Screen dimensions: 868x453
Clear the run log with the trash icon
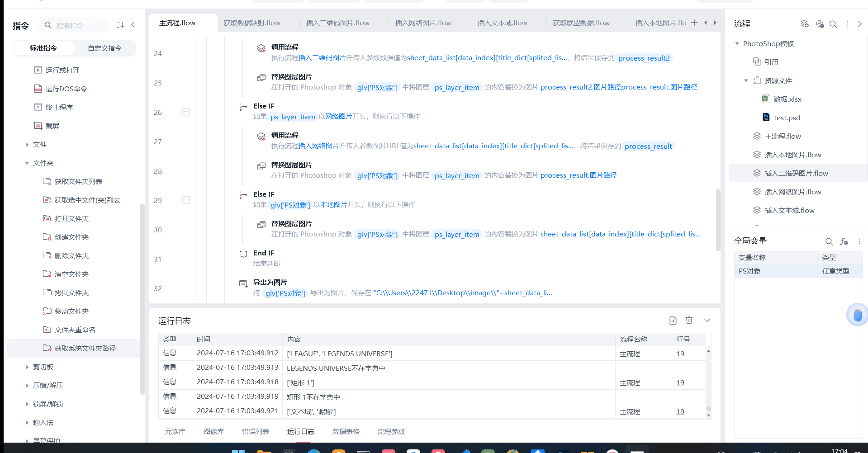pyautogui.click(x=689, y=320)
